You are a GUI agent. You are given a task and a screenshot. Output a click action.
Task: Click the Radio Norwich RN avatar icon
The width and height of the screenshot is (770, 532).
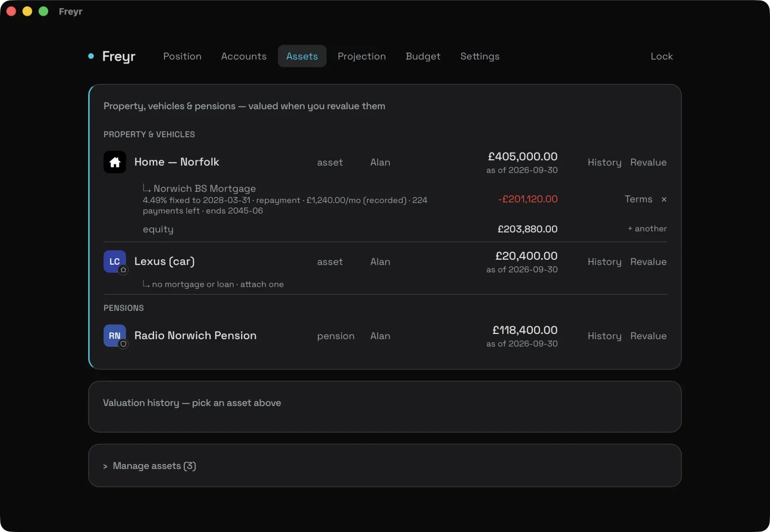point(115,336)
